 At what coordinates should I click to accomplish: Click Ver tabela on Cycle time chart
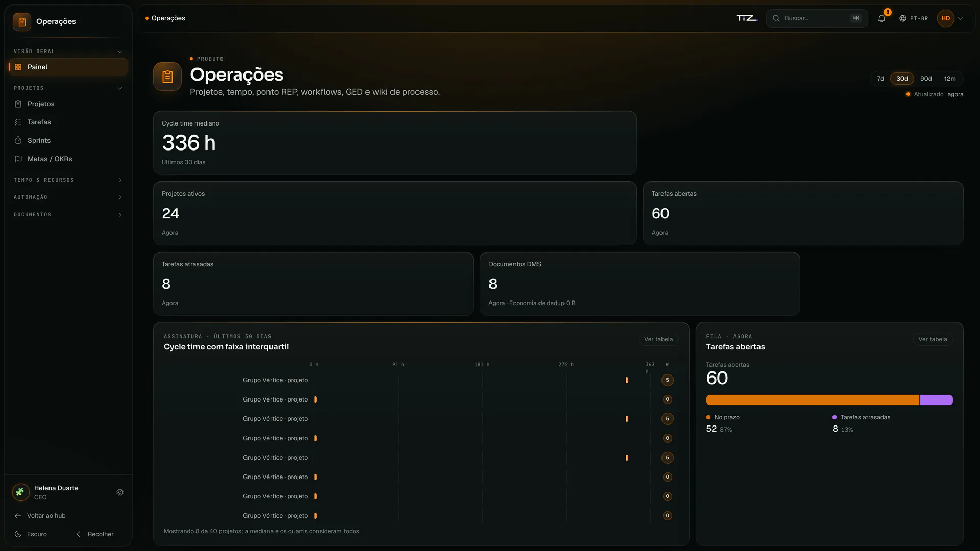(x=658, y=339)
